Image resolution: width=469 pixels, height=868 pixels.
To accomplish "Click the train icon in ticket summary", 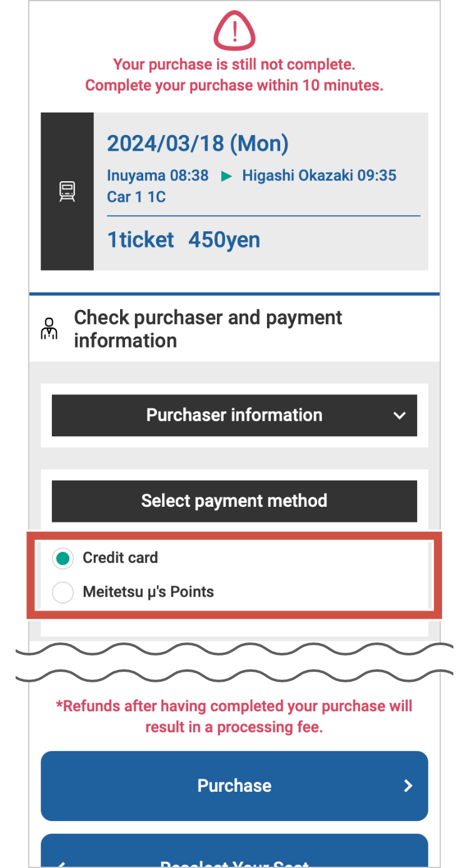I will coord(67,191).
